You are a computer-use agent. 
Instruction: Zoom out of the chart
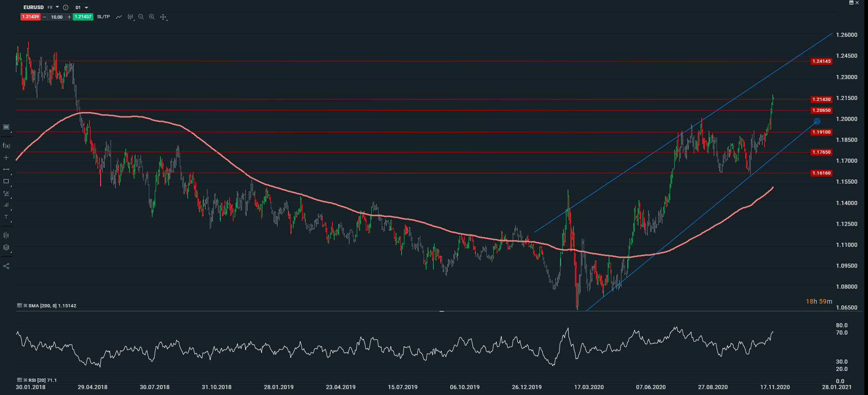[x=141, y=17]
